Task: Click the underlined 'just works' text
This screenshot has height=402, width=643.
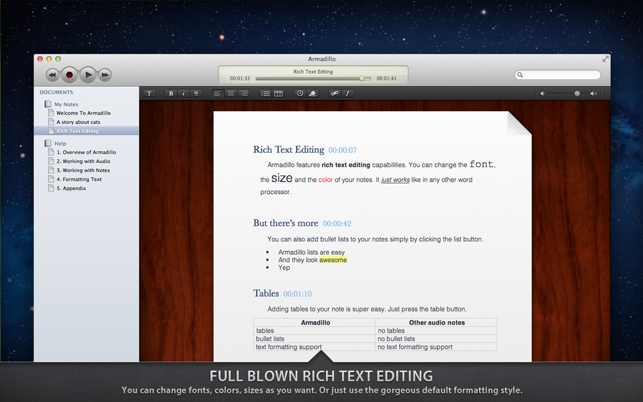Action: 395,180
